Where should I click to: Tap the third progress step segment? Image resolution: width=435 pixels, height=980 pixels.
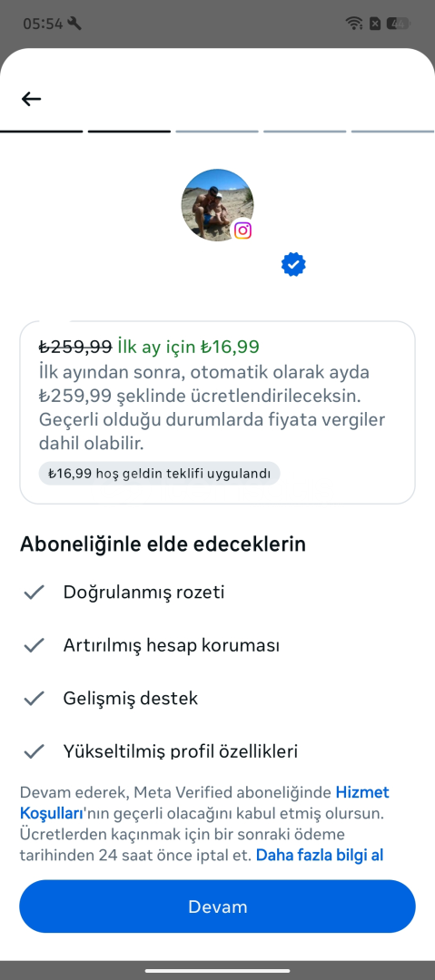coord(217,132)
